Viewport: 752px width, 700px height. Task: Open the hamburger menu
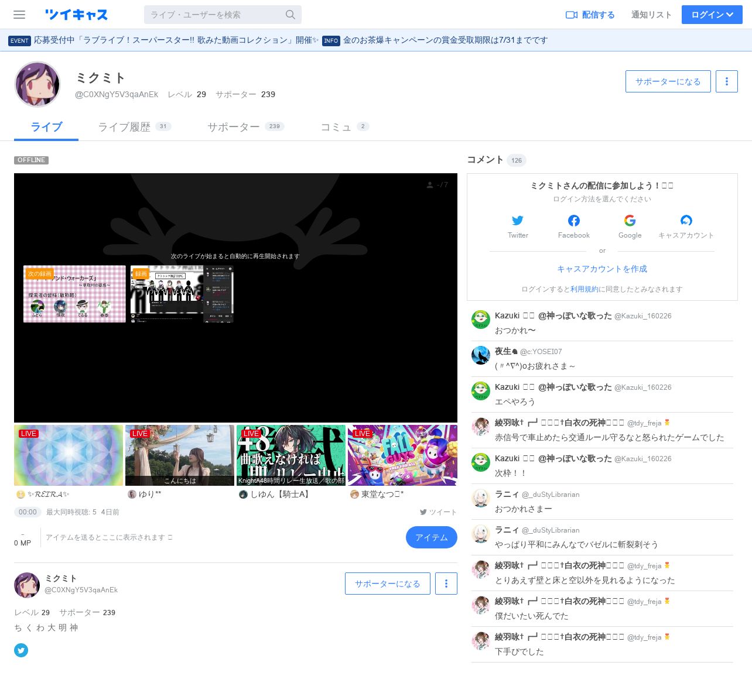click(19, 15)
